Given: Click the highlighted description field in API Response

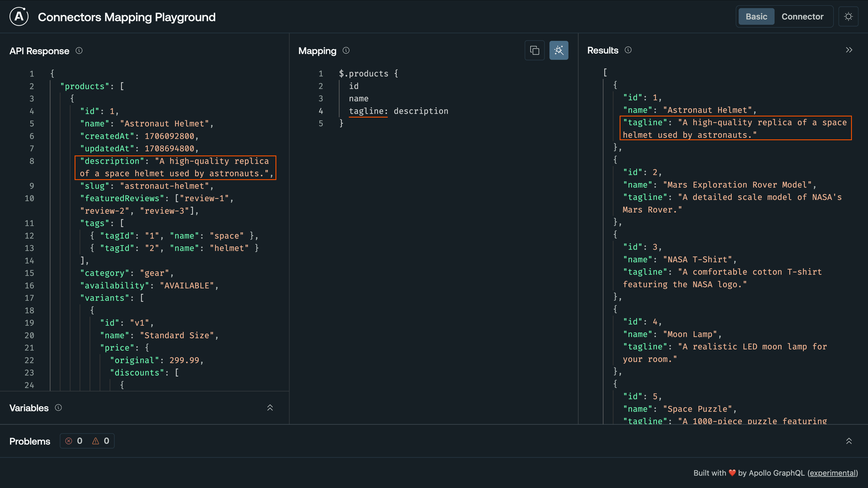Looking at the screenshot, I should pos(175,167).
